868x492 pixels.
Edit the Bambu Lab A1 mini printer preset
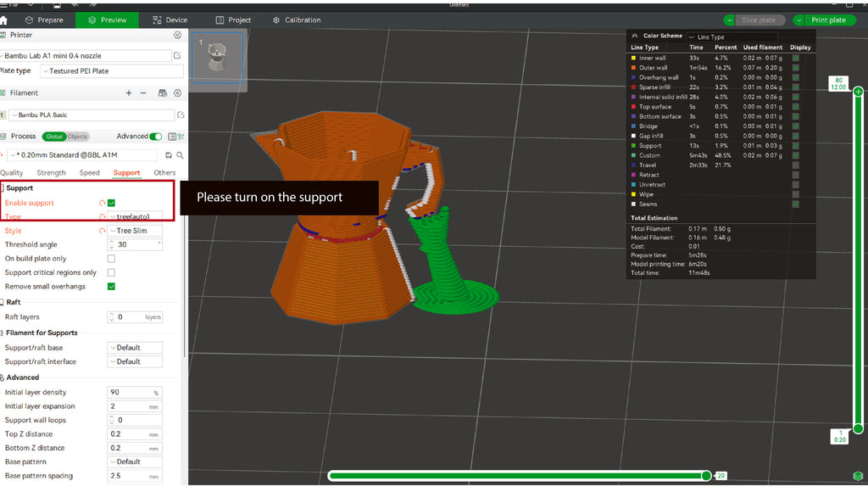tap(177, 55)
